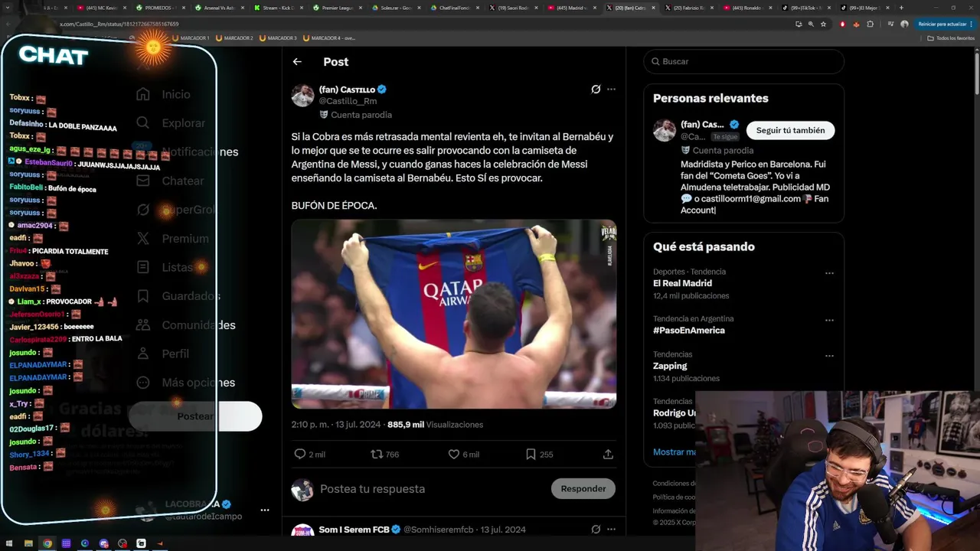Click Castillo's avatar beside the post
Screen dimensions: 980x551
point(303,96)
